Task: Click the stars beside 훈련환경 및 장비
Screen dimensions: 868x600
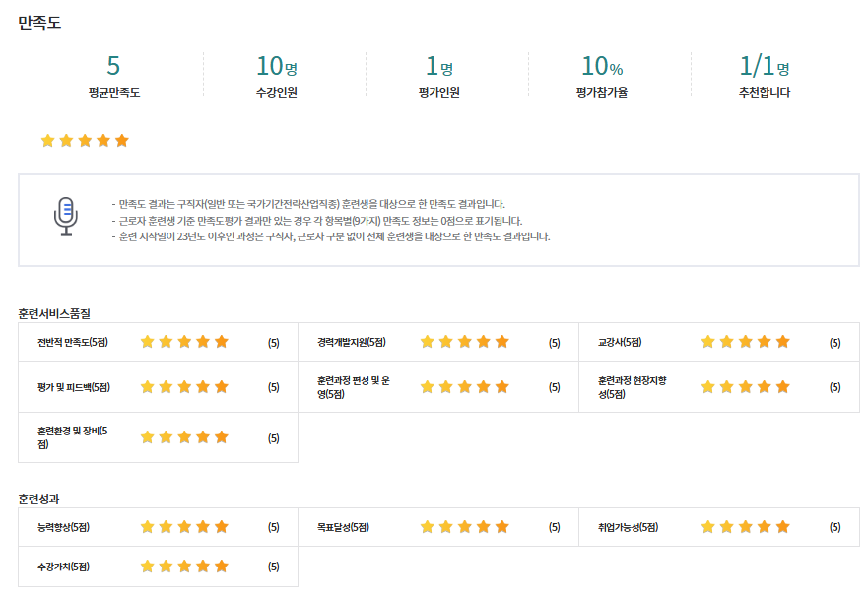Action: (184, 437)
